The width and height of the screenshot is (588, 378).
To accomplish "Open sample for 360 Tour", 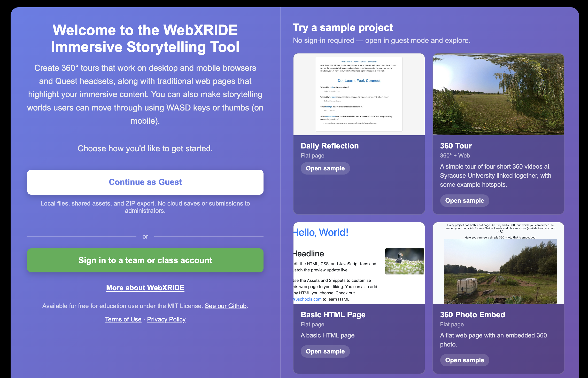I will click(x=465, y=201).
